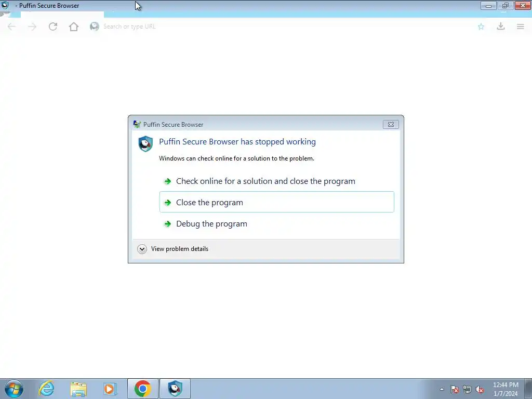Open the Windows Start menu orb
Viewport: 532px width, 399px height.
[14, 389]
